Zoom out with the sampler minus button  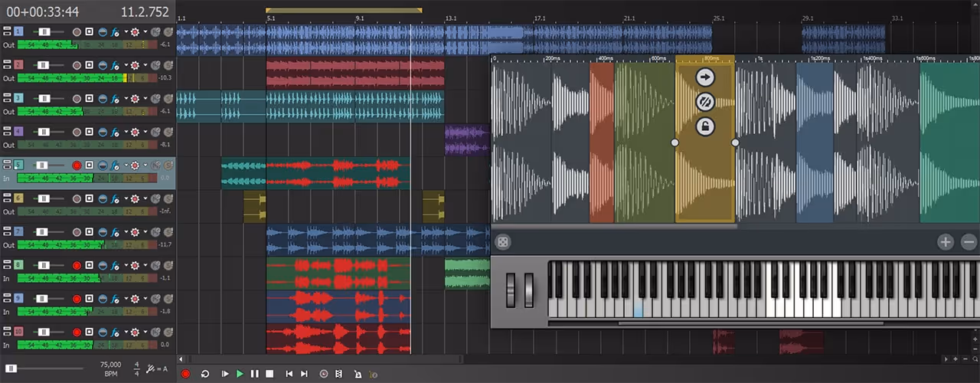(969, 242)
